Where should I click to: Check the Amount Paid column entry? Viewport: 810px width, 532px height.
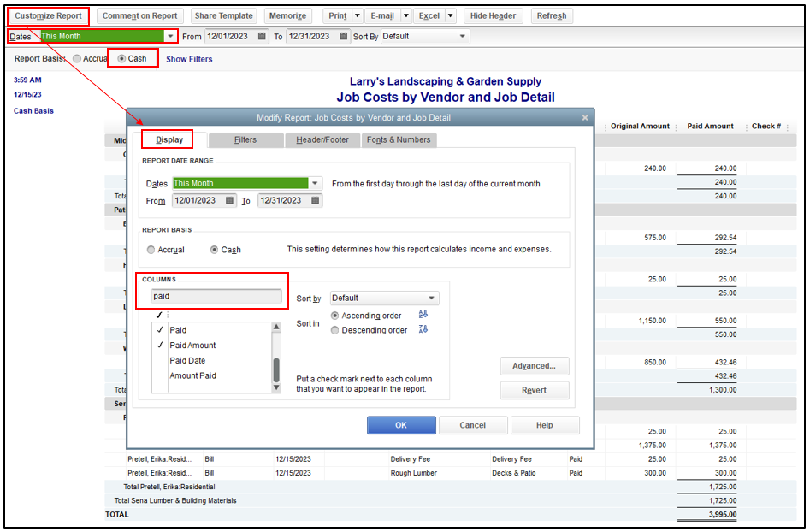160,375
